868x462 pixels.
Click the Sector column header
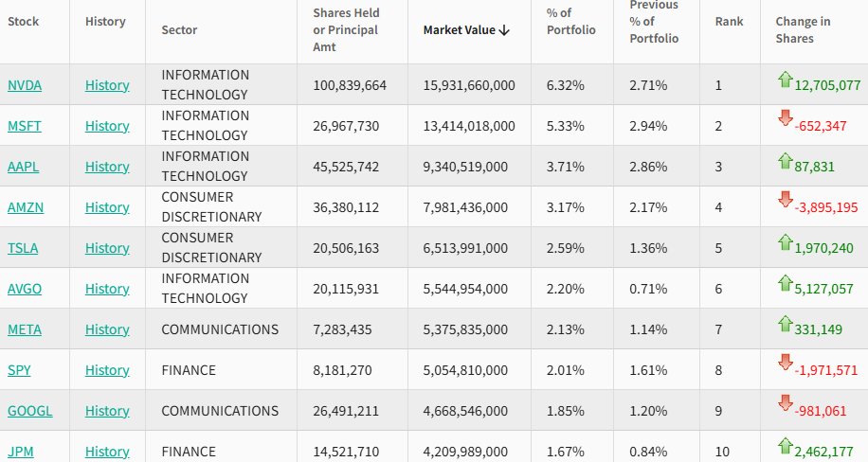point(179,29)
